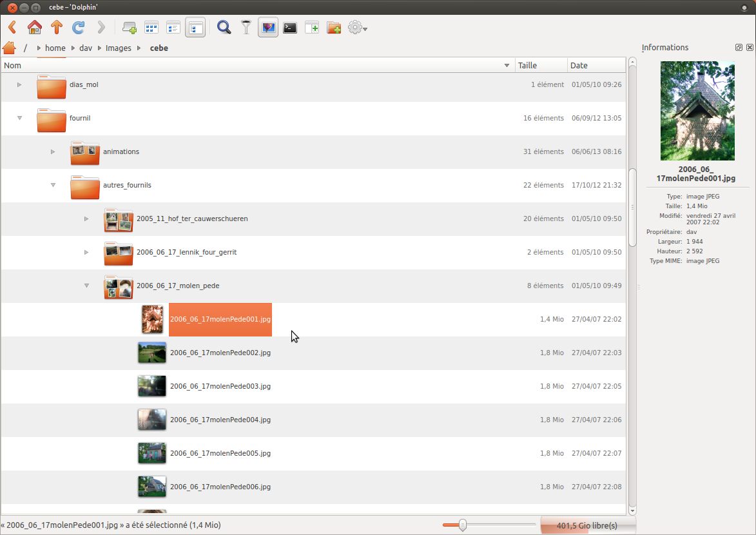Switch to Icons view mode
756x535 pixels.
151,28
